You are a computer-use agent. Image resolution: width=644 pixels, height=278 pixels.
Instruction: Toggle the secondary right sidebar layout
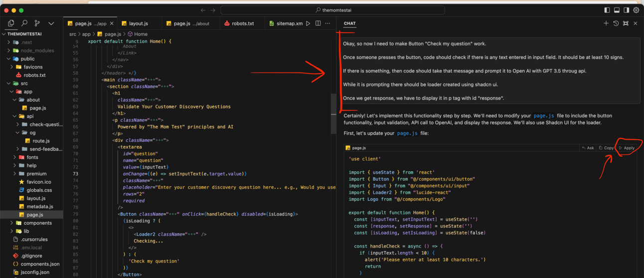coord(627,10)
